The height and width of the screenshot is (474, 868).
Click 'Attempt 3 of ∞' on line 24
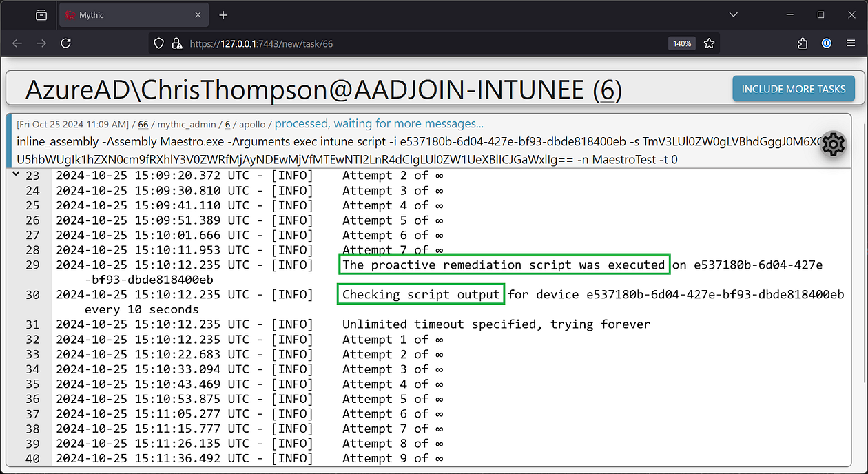(393, 190)
